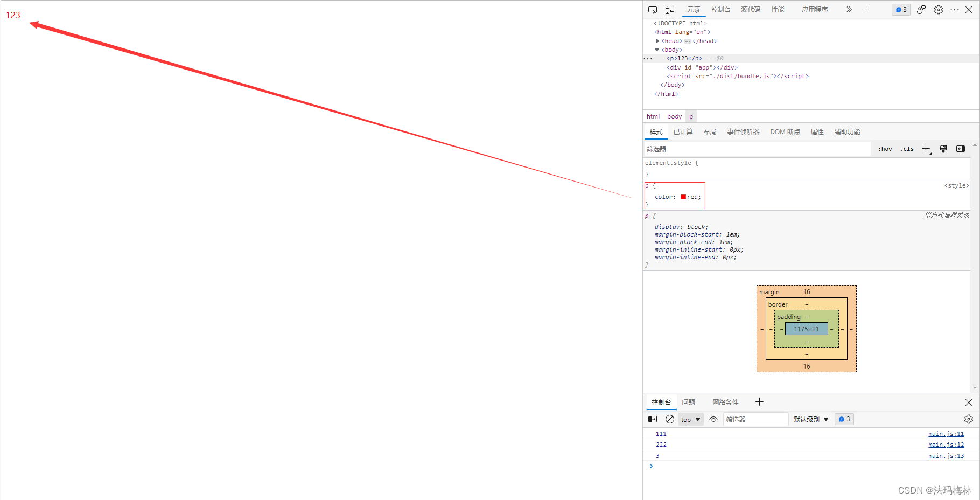The width and height of the screenshot is (980, 500).
Task: Activate the inspect element picker icon
Action: (653, 10)
